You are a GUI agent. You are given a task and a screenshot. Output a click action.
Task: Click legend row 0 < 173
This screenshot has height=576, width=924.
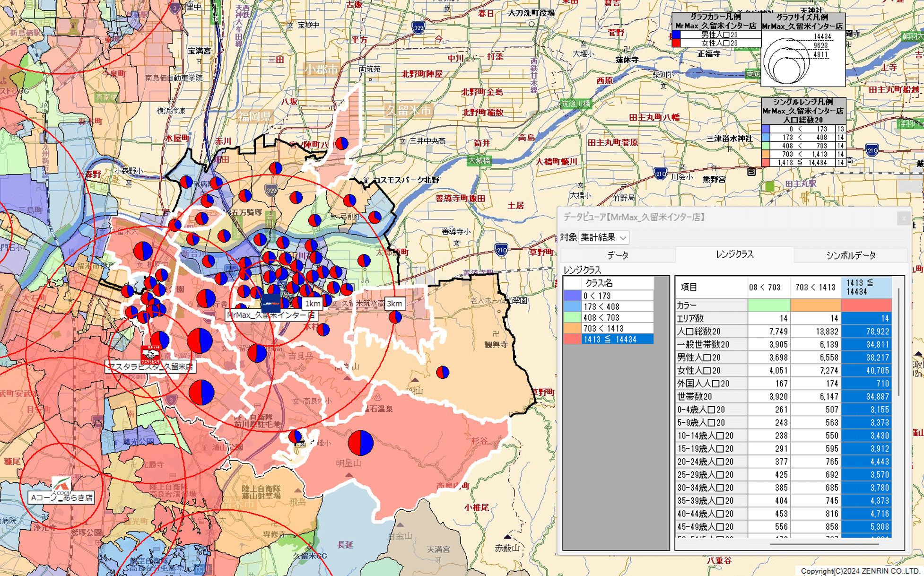click(803, 129)
